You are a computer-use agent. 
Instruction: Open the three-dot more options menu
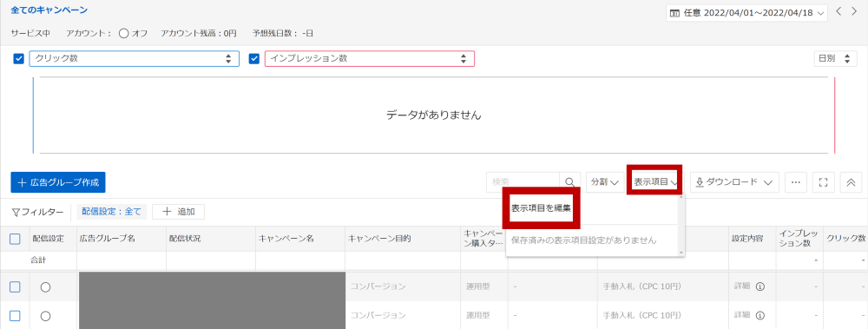point(795,181)
